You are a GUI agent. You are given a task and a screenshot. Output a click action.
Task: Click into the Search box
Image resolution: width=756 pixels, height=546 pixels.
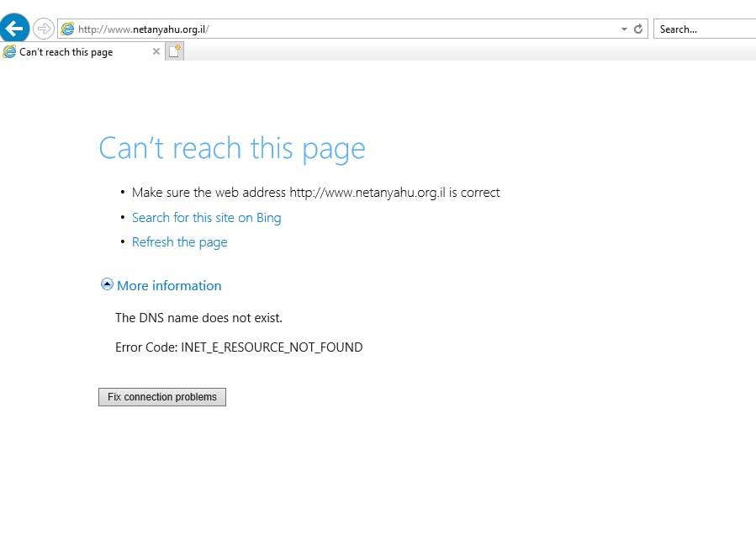point(705,29)
